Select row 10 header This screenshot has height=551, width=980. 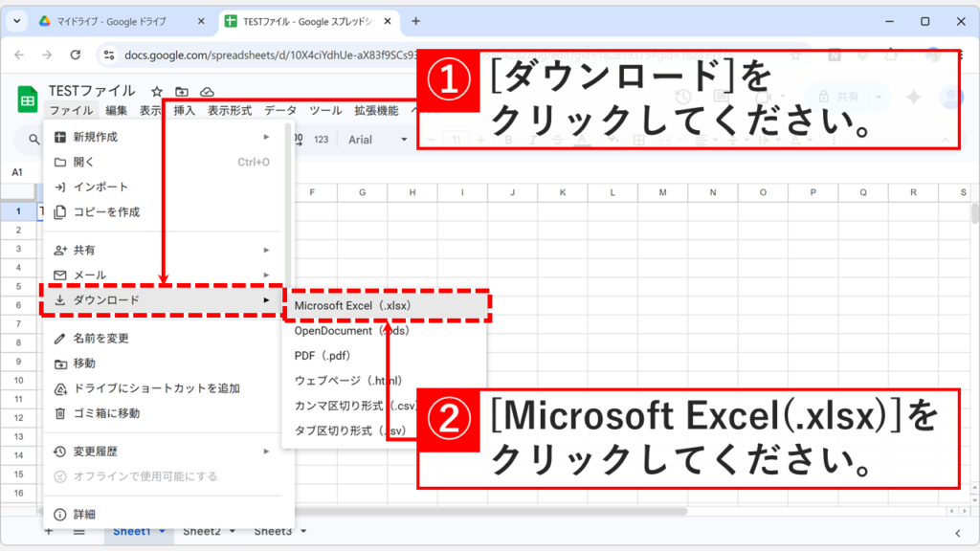(19, 380)
